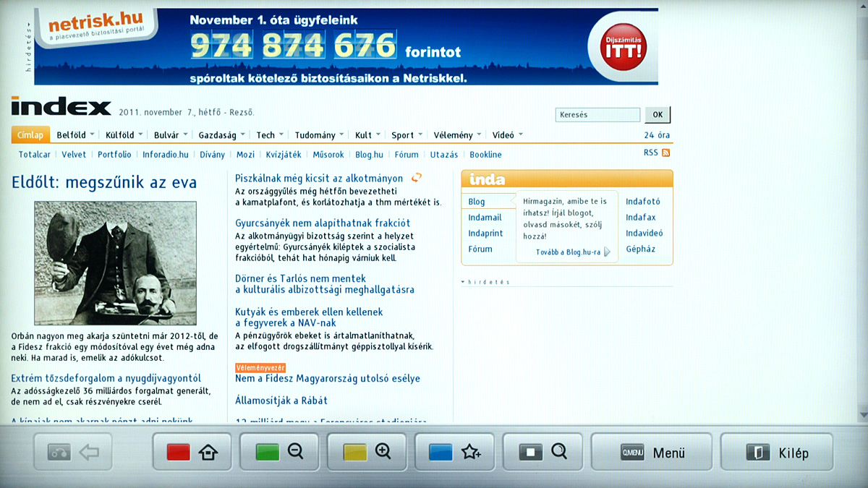Image resolution: width=868 pixels, height=488 pixels.
Task: Open the 24 óra link
Action: (x=657, y=135)
